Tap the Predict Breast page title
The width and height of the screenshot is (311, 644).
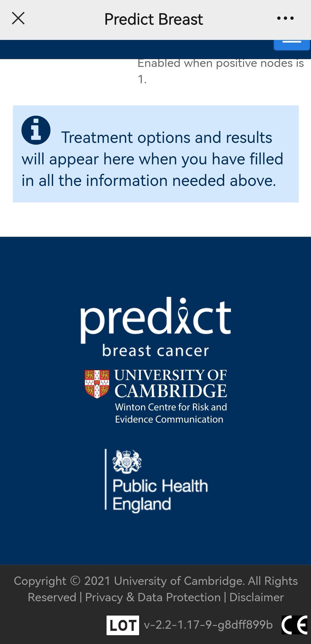[154, 19]
